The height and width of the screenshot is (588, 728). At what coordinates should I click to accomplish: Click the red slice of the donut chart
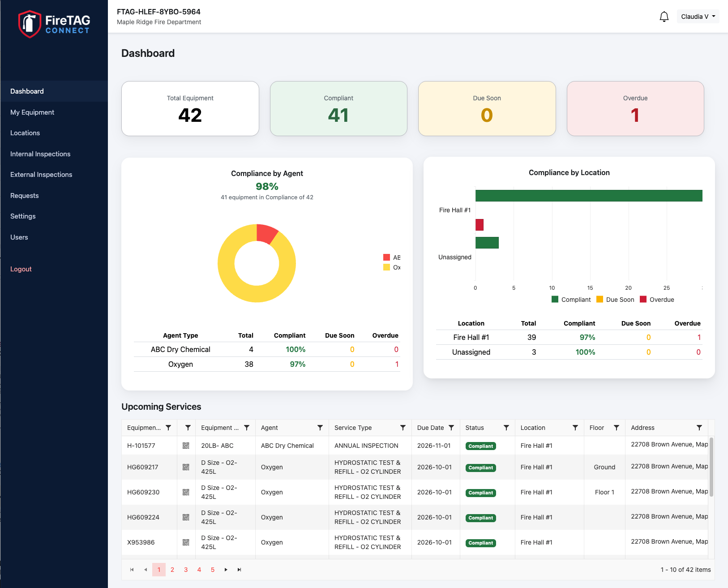point(266,233)
